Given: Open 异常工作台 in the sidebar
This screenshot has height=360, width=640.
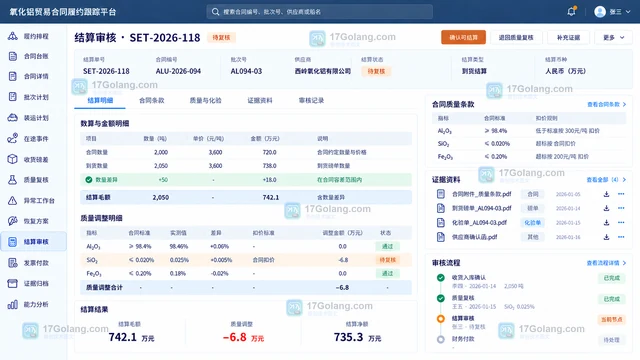Looking at the screenshot, I should tap(33, 200).
